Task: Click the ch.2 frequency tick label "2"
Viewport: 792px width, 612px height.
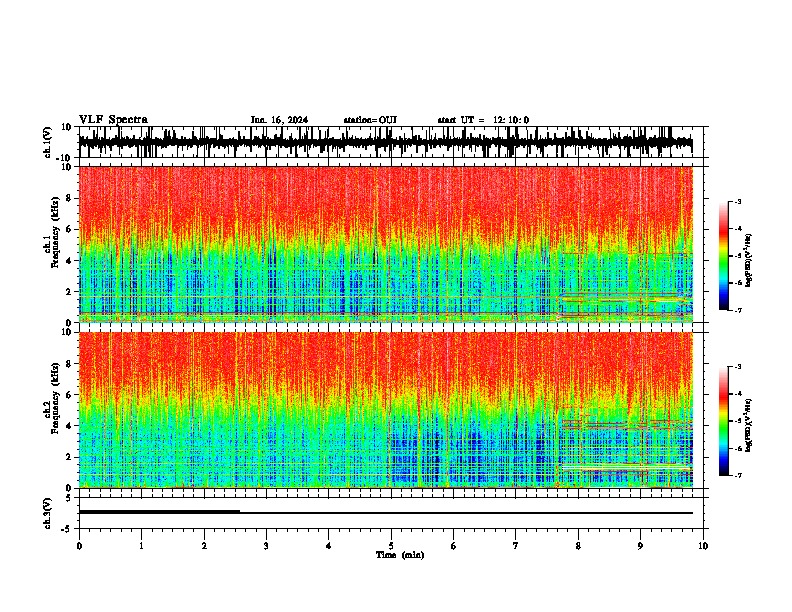Action: (69, 457)
